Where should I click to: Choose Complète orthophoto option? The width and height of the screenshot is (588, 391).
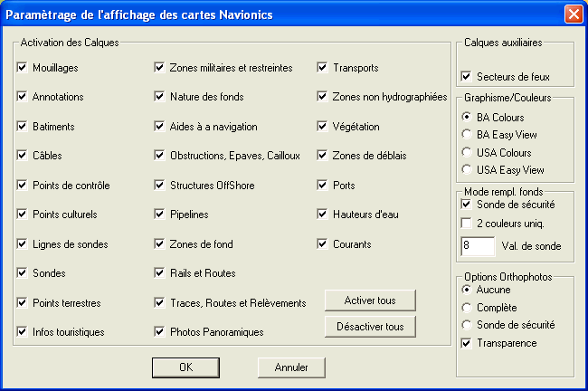pyautogui.click(x=467, y=308)
